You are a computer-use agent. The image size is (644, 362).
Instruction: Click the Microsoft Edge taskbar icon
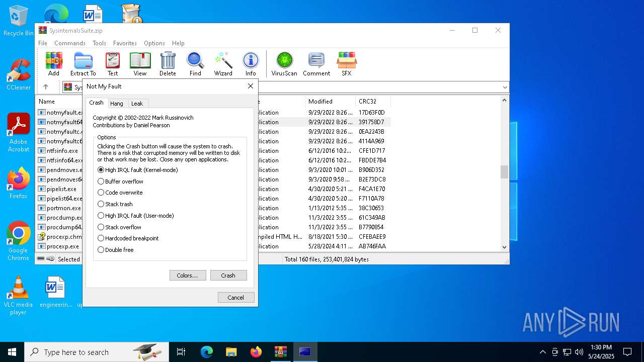pyautogui.click(x=207, y=352)
